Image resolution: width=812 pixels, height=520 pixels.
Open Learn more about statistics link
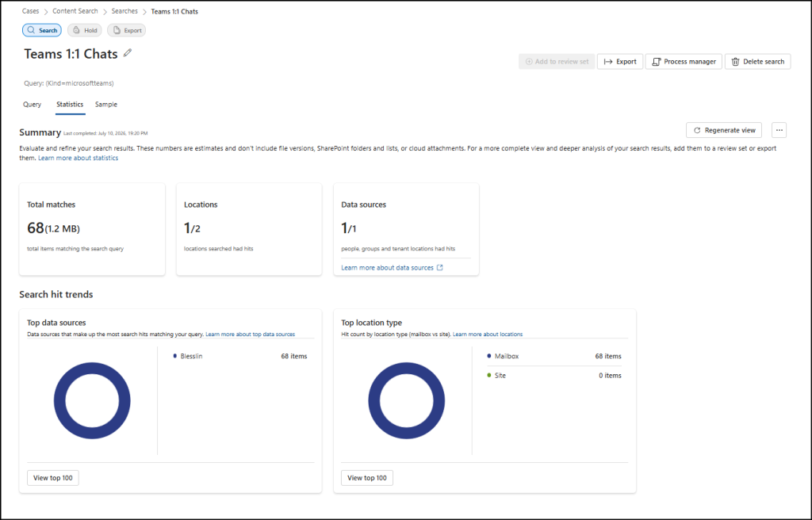pos(79,158)
